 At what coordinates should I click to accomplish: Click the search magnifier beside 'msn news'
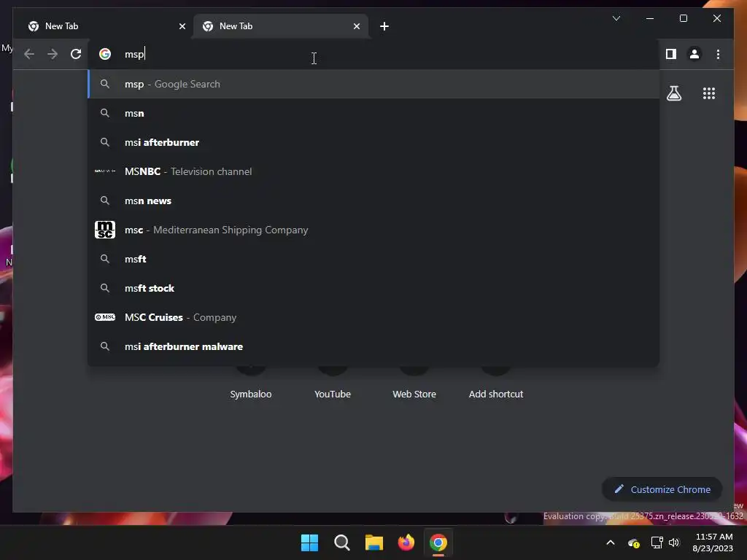(105, 201)
